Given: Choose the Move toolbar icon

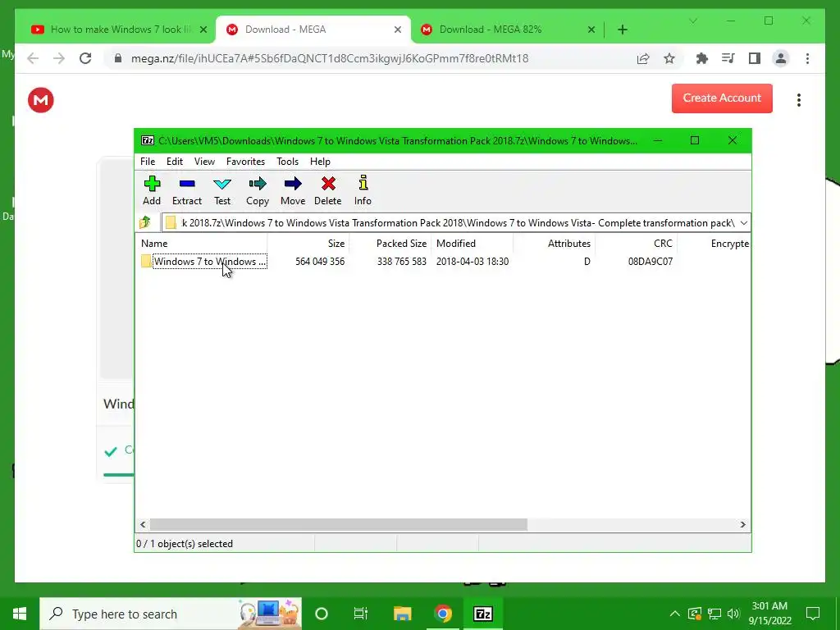Looking at the screenshot, I should [293, 190].
